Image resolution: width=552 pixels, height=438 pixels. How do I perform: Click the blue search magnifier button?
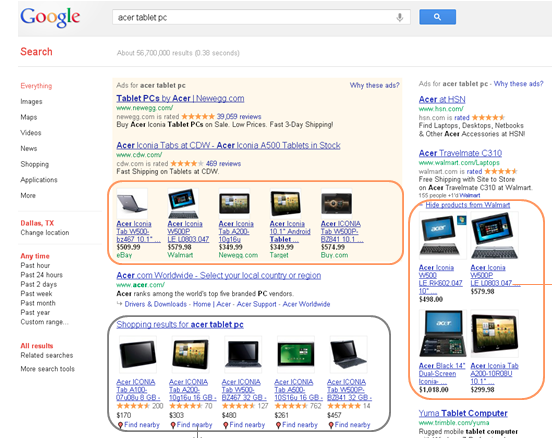point(437,17)
